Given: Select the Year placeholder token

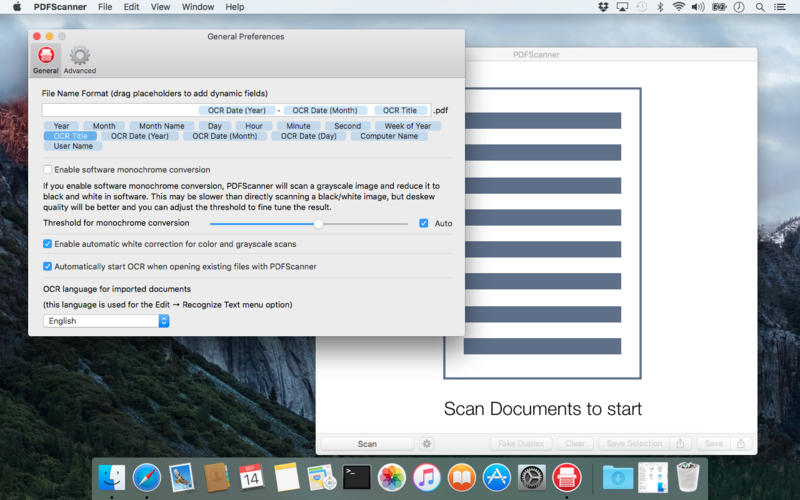Looking at the screenshot, I should pos(61,126).
